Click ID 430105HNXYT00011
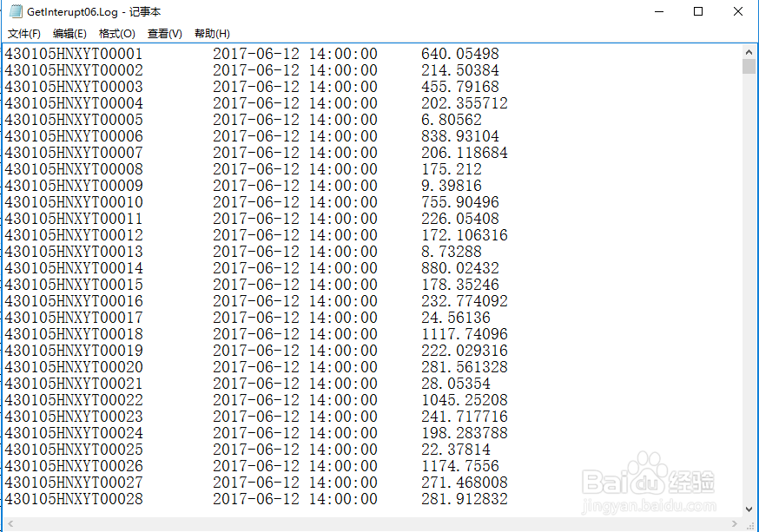Viewport: 759px width, 532px height. coord(74,219)
